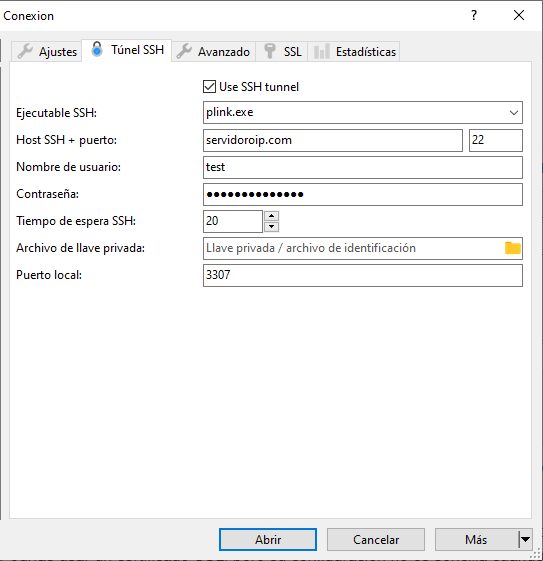Click the Cancelar button

coord(376,539)
